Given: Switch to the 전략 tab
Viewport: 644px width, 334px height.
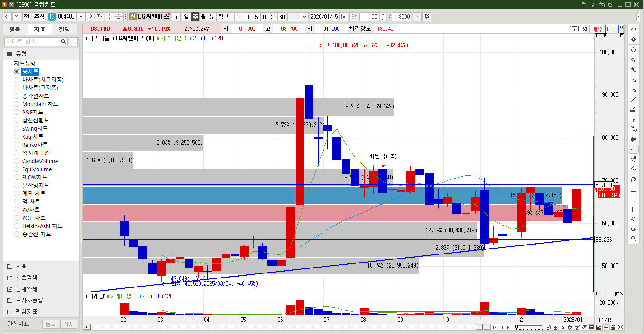Looking at the screenshot, I should pos(65,30).
